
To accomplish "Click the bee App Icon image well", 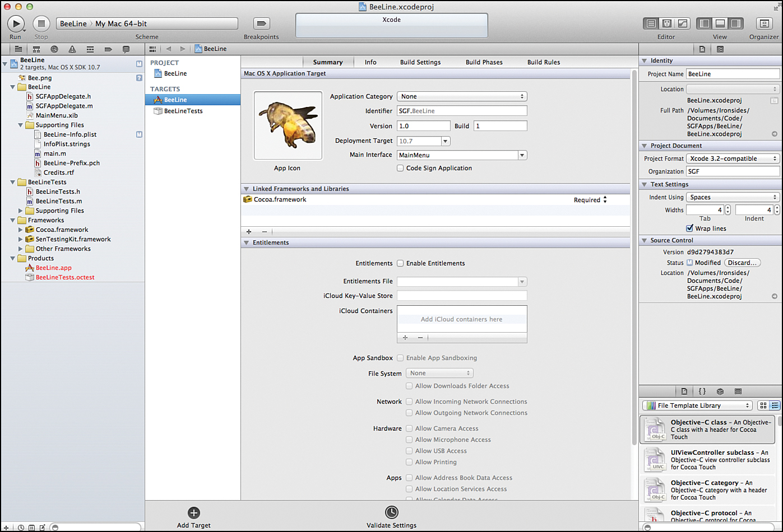I will tap(288, 125).
